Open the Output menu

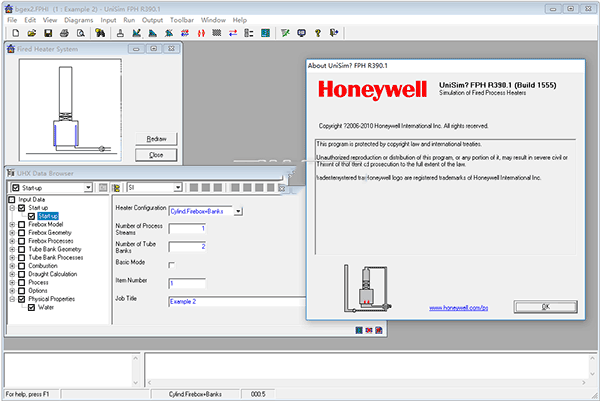coord(152,20)
